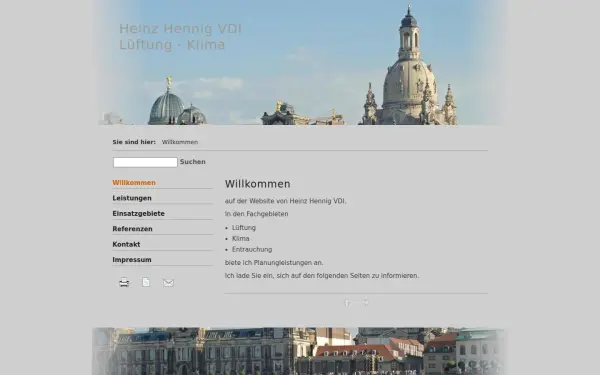Open the Leistungen menu item
This screenshot has width=600, height=375.
[132, 198]
